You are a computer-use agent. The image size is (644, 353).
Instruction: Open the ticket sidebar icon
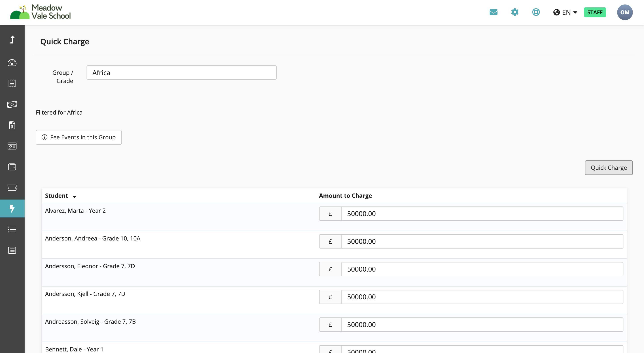12,187
